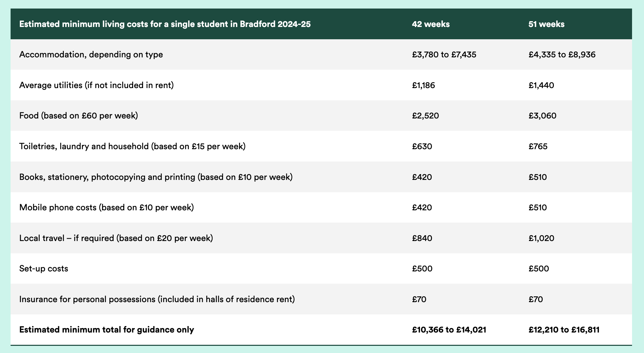Click the 'Insurance for personal possessions' row label
The image size is (644, 353).
click(x=157, y=299)
